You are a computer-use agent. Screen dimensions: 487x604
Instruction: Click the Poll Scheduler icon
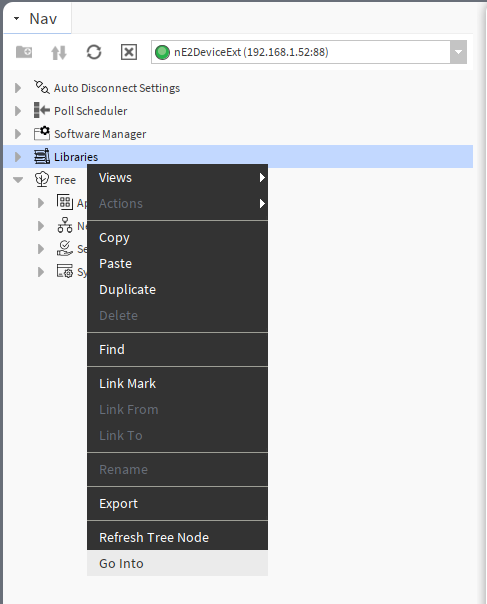coord(42,111)
